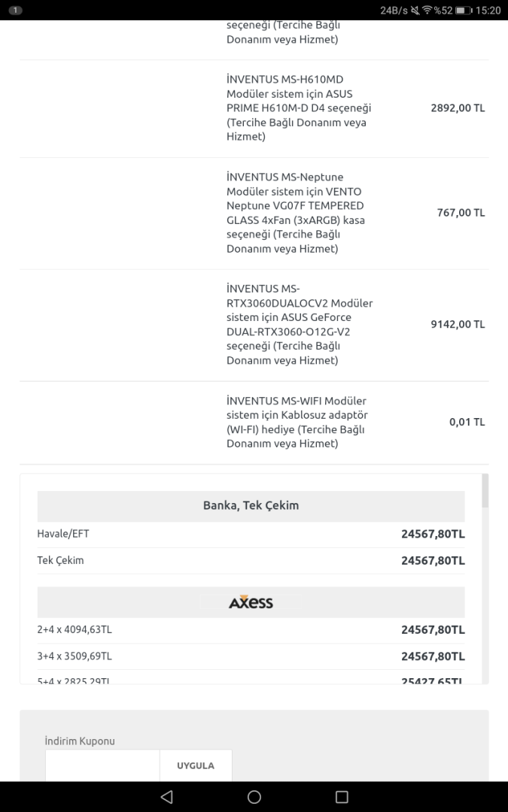Choose the 3+4 x 3509,69TL installment option
Screen dimensions: 508x812
[251, 656]
